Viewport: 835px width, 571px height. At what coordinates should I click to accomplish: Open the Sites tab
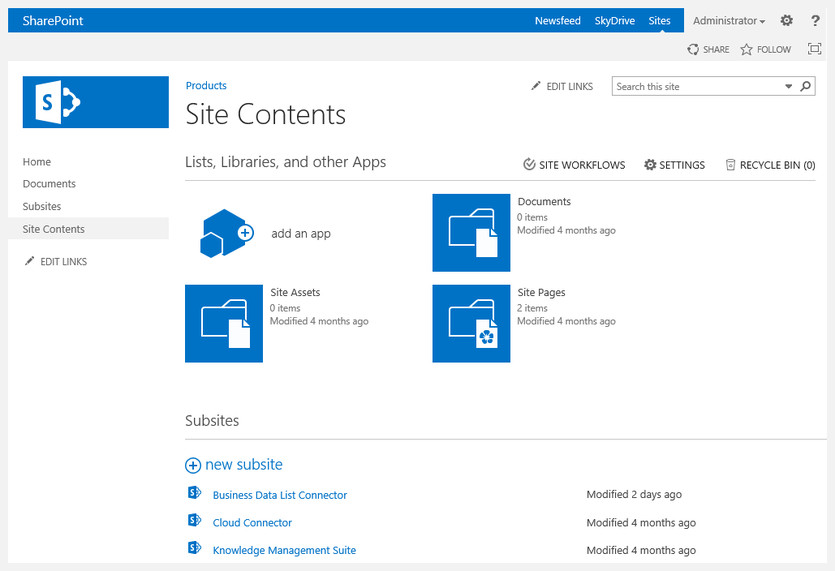(x=659, y=21)
